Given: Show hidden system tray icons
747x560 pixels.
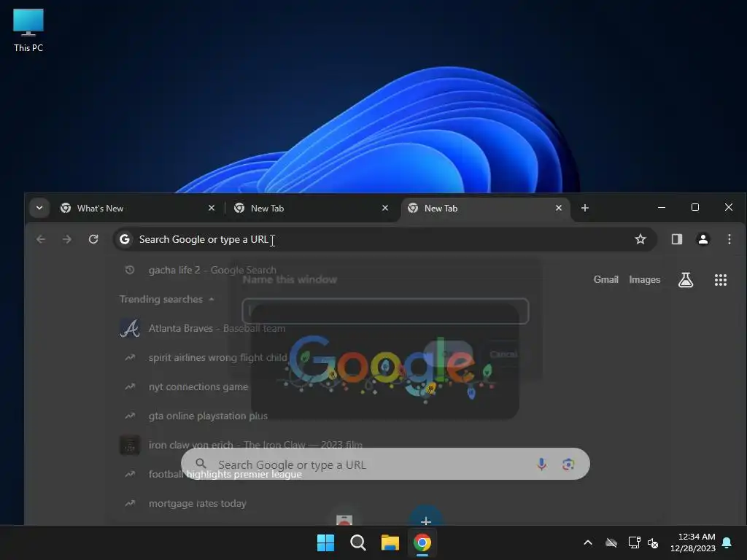Looking at the screenshot, I should pyautogui.click(x=588, y=542).
